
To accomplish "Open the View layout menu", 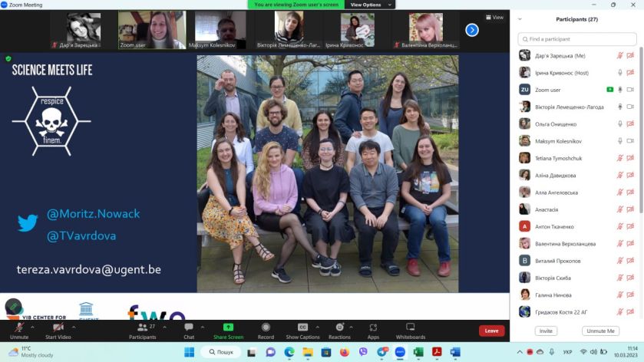I will pyautogui.click(x=494, y=17).
